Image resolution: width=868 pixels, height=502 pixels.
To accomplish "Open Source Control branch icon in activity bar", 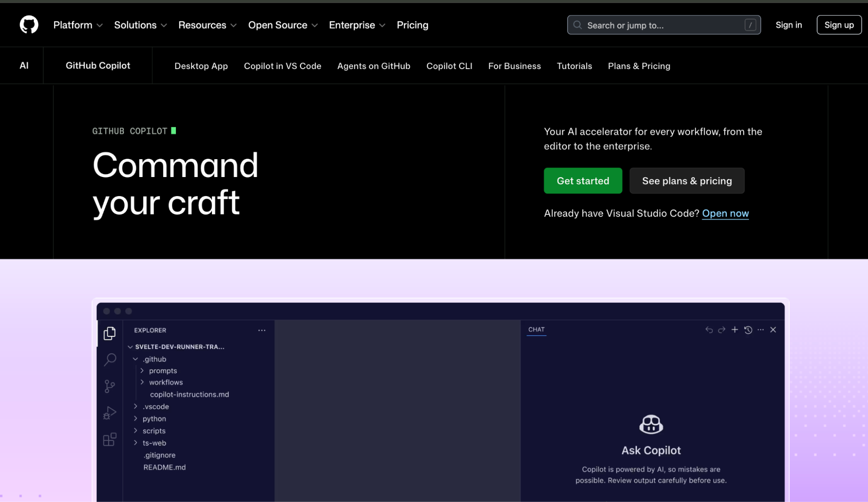I will (110, 386).
